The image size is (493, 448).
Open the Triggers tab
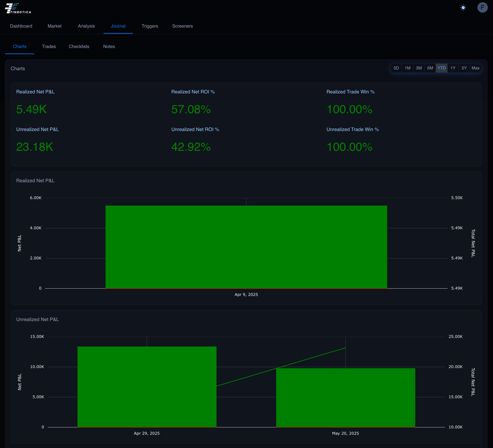150,26
